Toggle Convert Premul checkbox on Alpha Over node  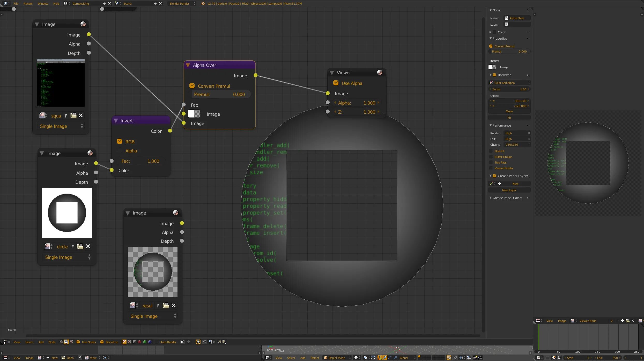pos(192,86)
